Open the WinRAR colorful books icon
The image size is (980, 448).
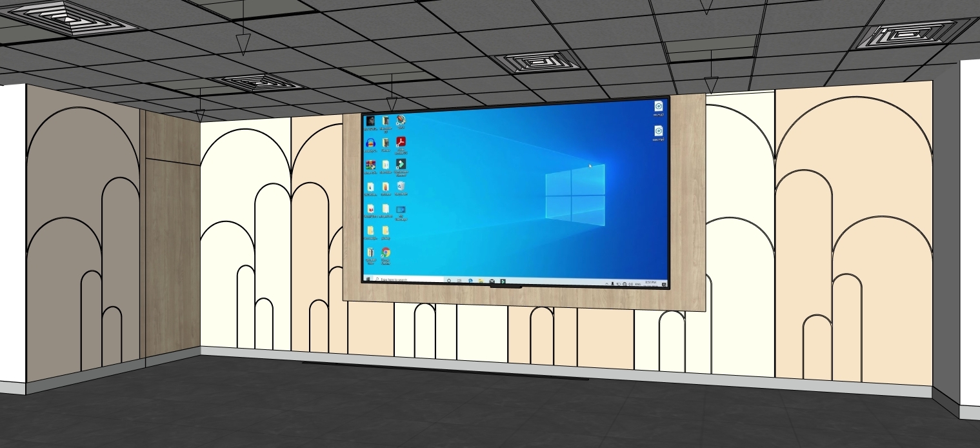370,165
